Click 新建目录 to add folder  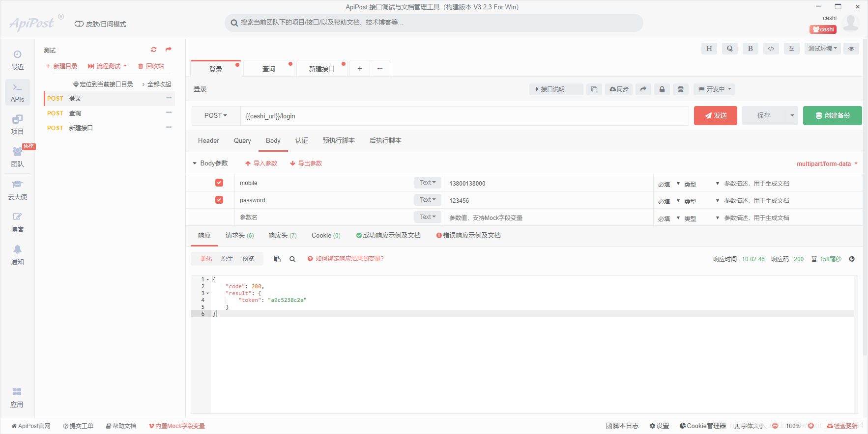[x=61, y=66]
